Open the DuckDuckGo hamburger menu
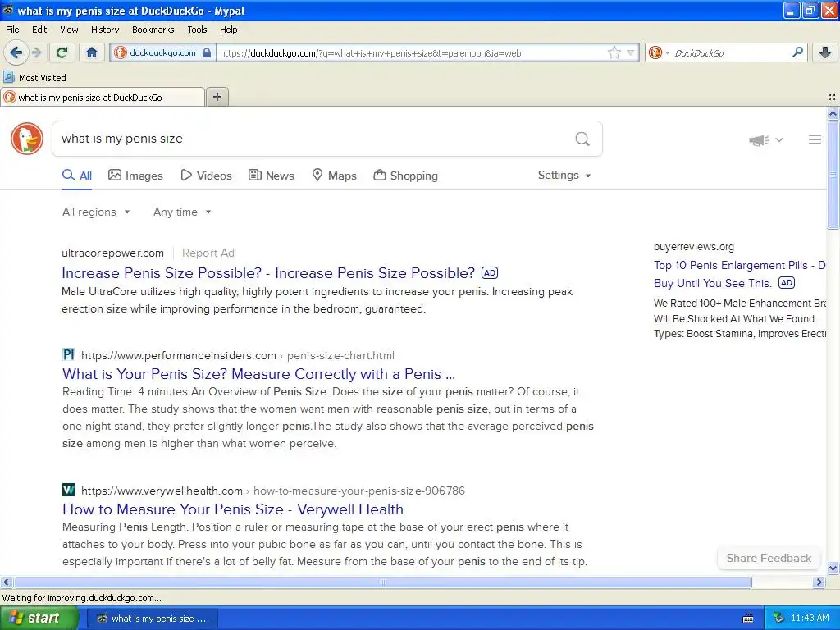Screen dimensions: 840x630 815,139
